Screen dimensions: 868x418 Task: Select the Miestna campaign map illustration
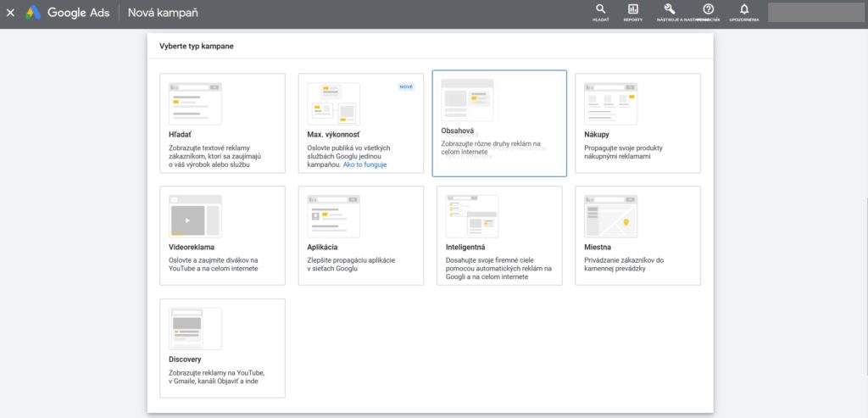click(x=610, y=216)
